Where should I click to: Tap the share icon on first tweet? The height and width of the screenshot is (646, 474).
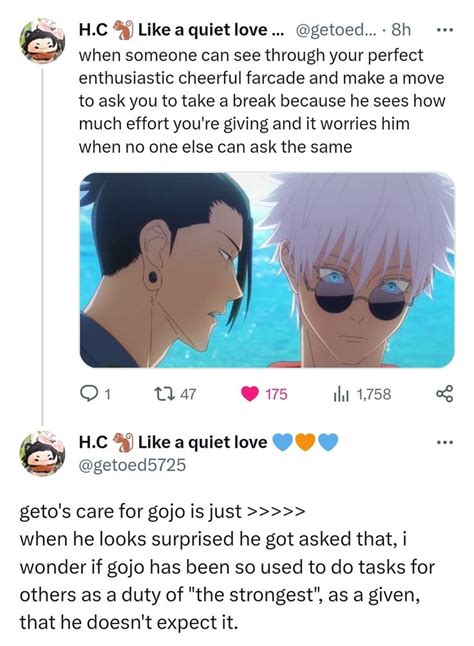click(444, 394)
